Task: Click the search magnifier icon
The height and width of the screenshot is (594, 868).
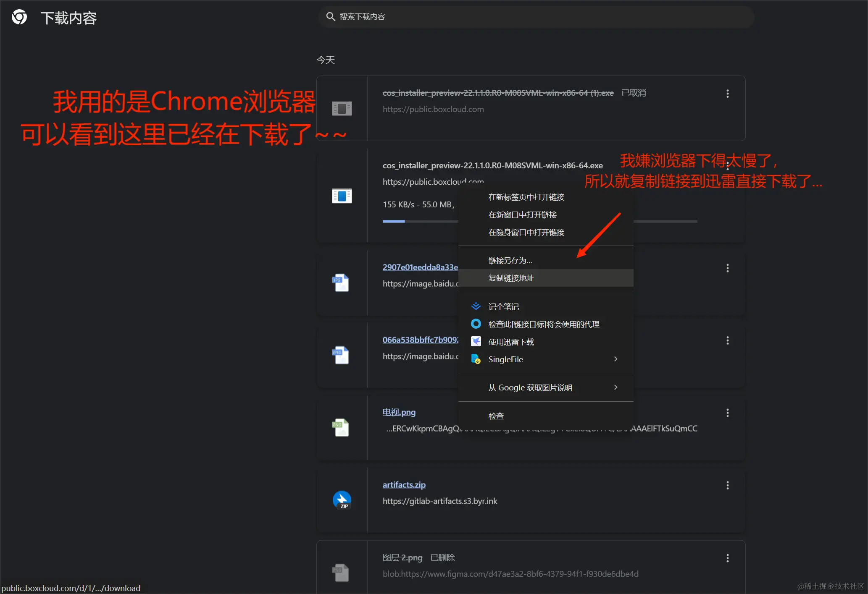Action: coord(331,16)
